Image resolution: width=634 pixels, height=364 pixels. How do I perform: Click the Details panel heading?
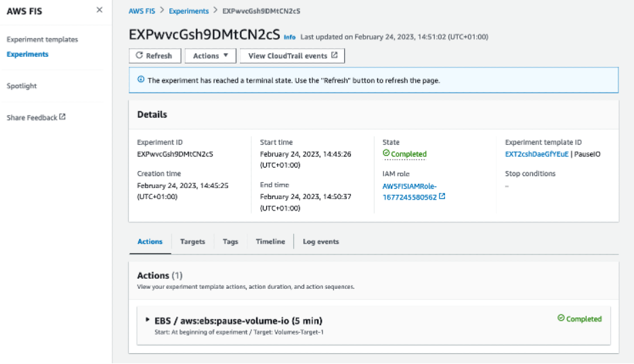pyautogui.click(x=152, y=114)
